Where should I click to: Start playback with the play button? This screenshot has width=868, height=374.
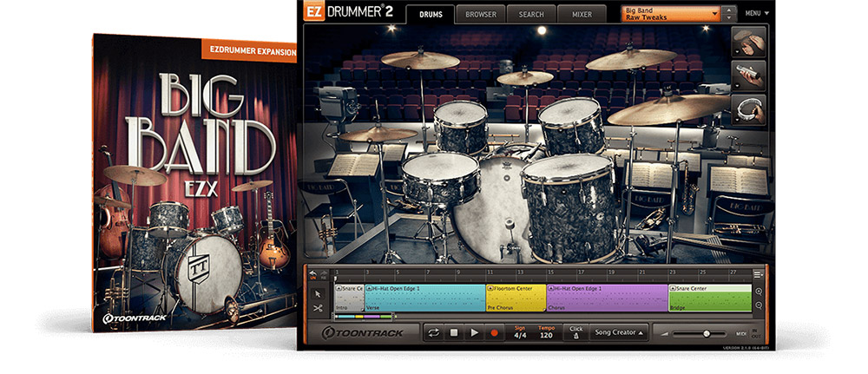[474, 332]
